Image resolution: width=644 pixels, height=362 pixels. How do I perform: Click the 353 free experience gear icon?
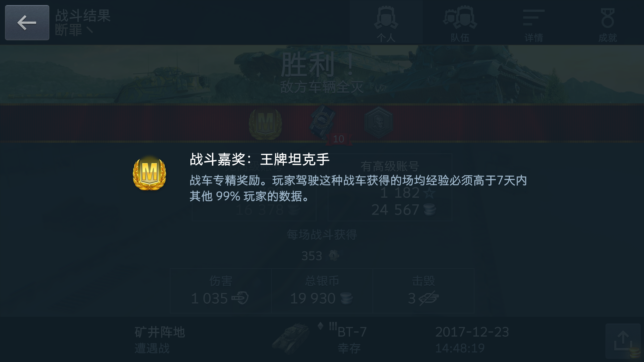(334, 256)
